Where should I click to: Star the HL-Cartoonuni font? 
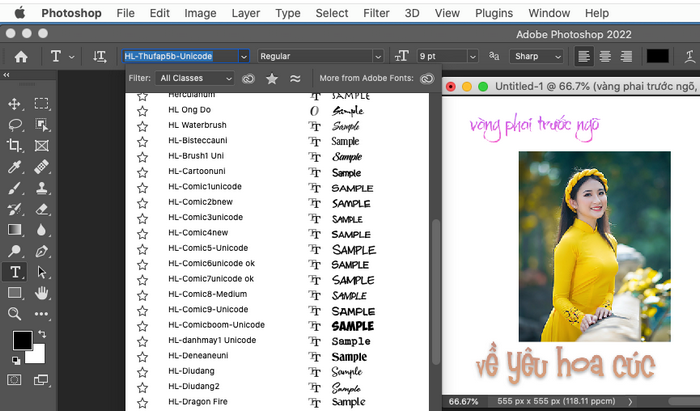click(142, 172)
